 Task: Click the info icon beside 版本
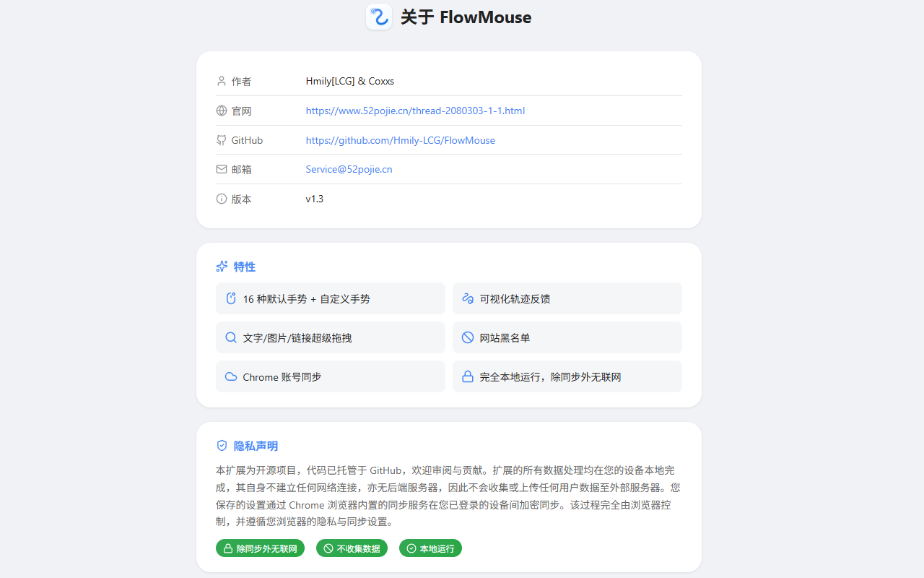pyautogui.click(x=222, y=199)
